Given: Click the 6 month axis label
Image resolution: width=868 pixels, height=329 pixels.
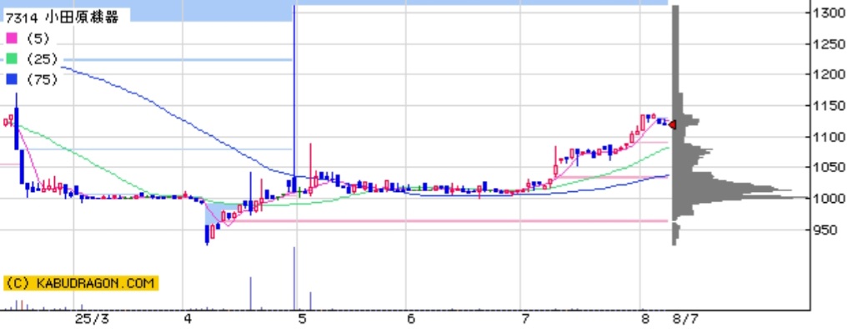Looking at the screenshot, I should 410,319.
